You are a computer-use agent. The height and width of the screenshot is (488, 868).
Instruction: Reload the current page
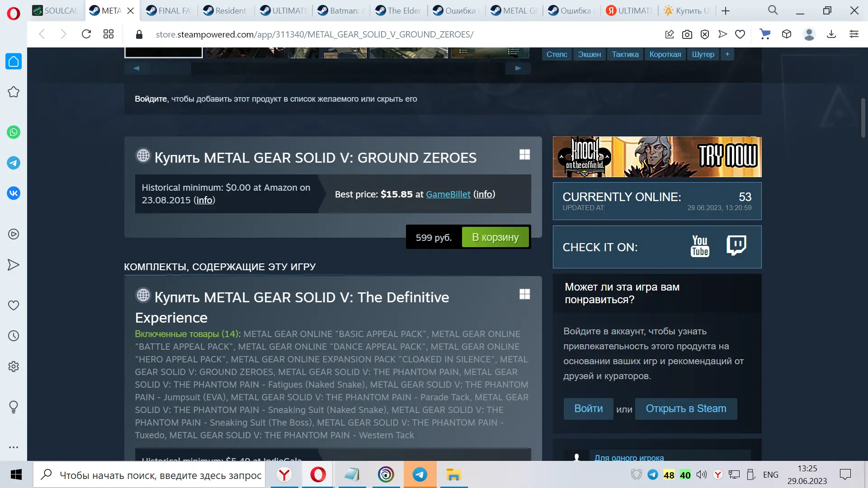(86, 34)
